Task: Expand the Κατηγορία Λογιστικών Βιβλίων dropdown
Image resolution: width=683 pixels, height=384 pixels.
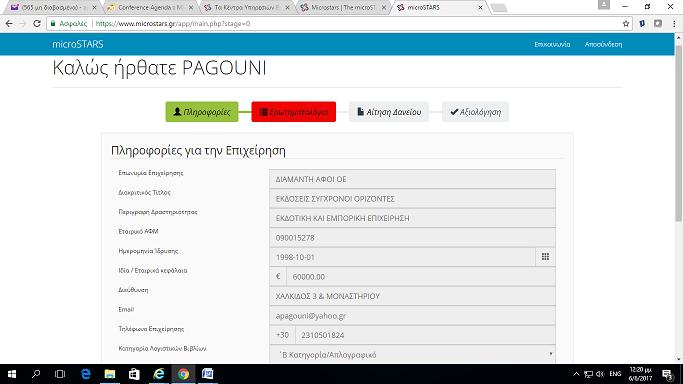Action: click(x=412, y=355)
